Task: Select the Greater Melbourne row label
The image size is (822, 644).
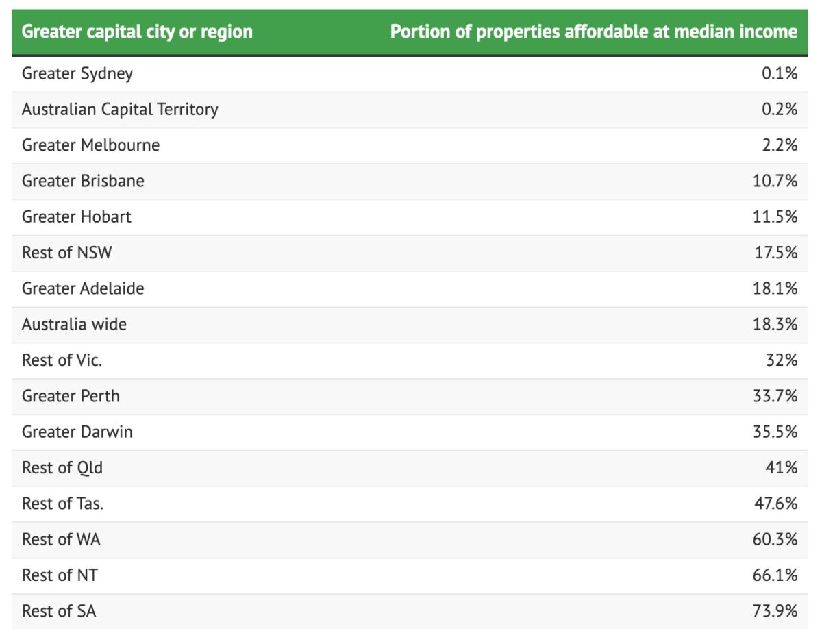Action: click(90, 145)
